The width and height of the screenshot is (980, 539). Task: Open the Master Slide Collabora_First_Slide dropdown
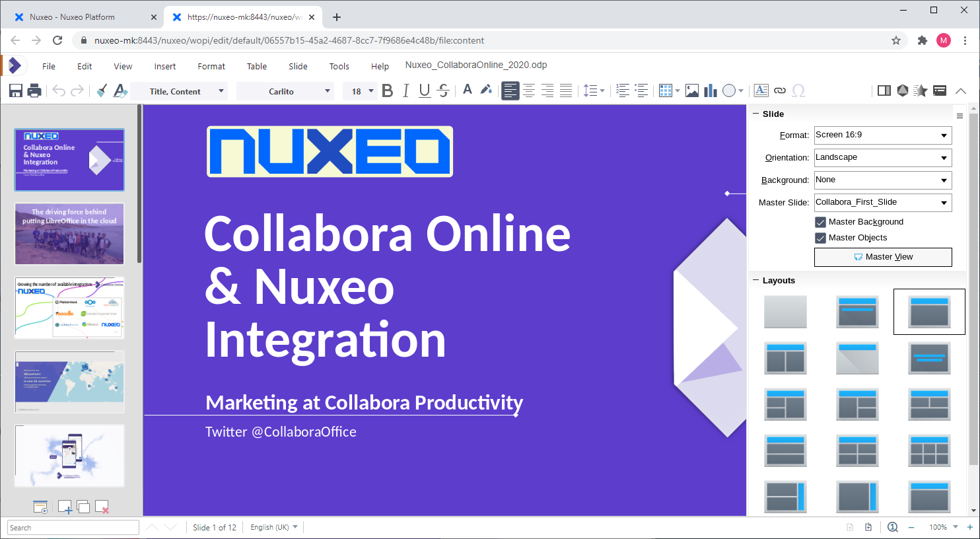click(883, 202)
